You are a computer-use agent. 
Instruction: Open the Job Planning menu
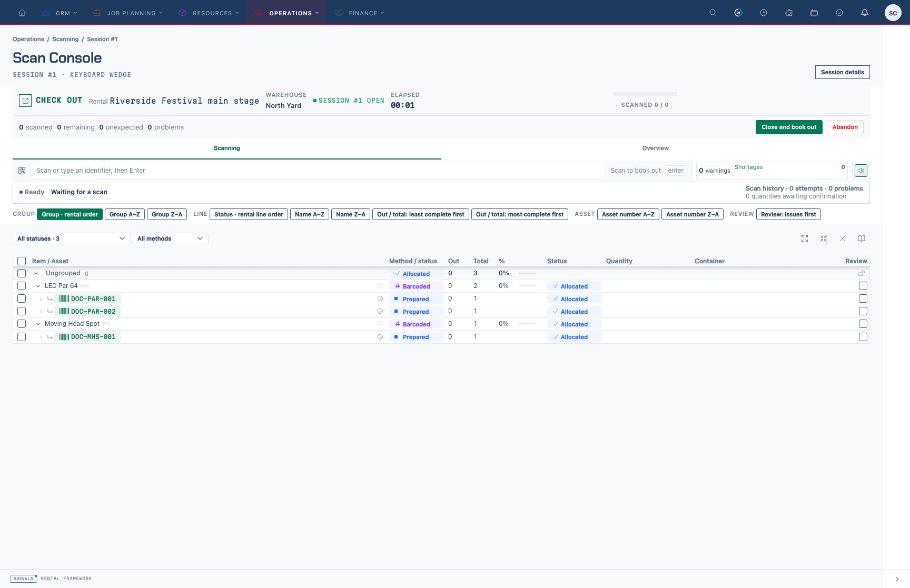pos(127,13)
